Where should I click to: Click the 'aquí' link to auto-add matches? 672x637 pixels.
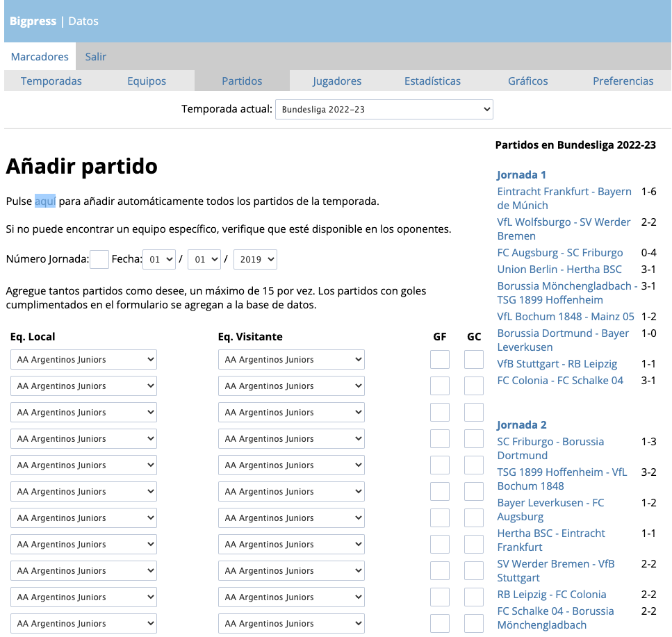pyautogui.click(x=45, y=201)
